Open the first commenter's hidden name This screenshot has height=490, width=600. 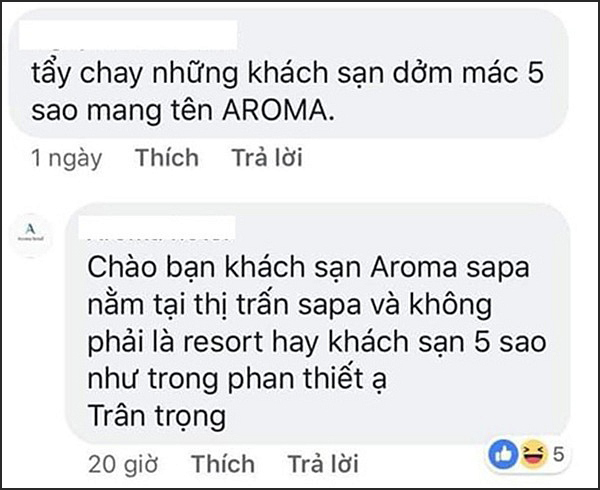tap(128, 35)
